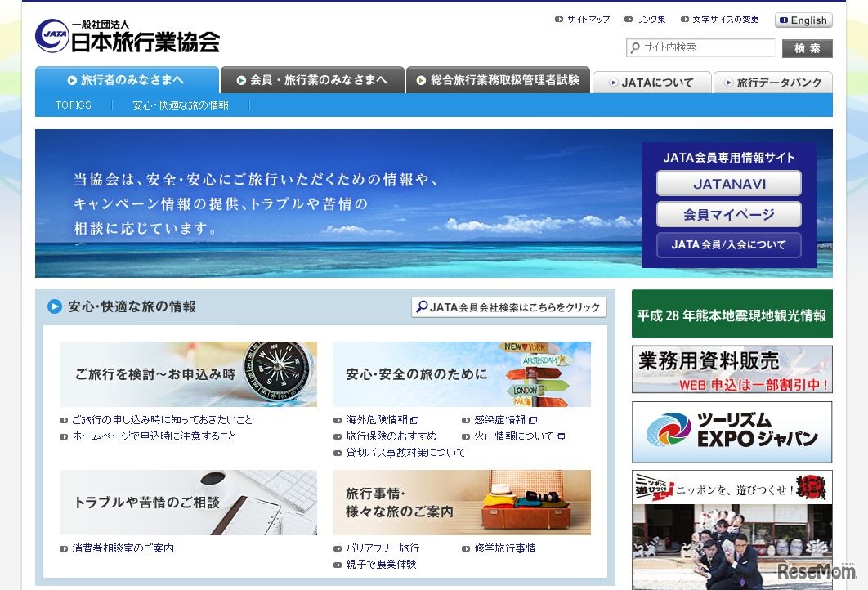Open the 親子で農業体験 link
The width and height of the screenshot is (868, 590).
[381, 565]
